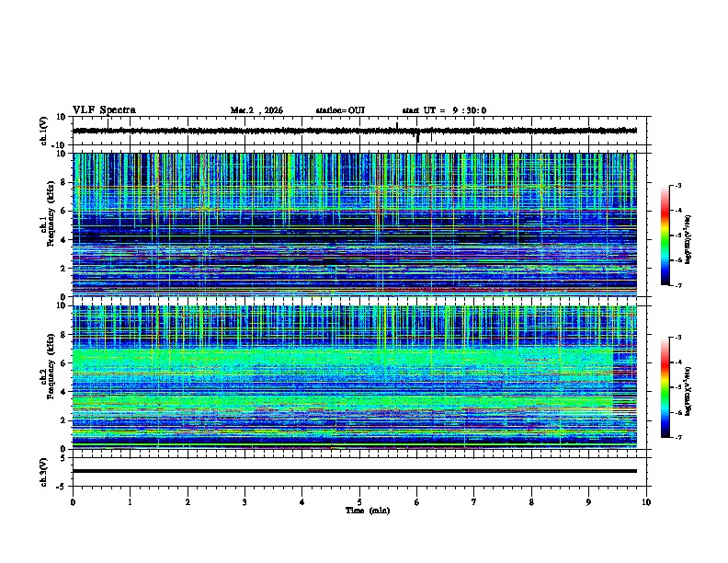Click the "8" kHz tick on ch.1 frequency axis
Screen dimensions: 728x563
[64, 182]
